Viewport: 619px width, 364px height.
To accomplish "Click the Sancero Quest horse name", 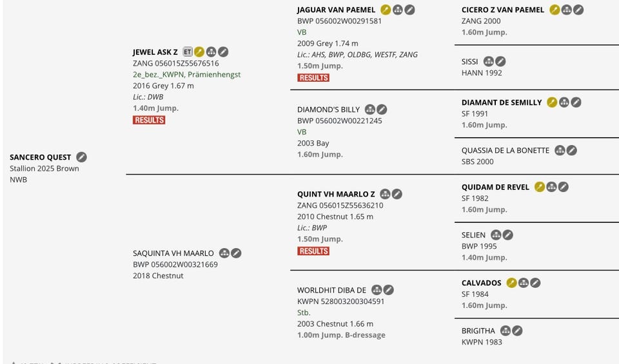I will click(40, 157).
